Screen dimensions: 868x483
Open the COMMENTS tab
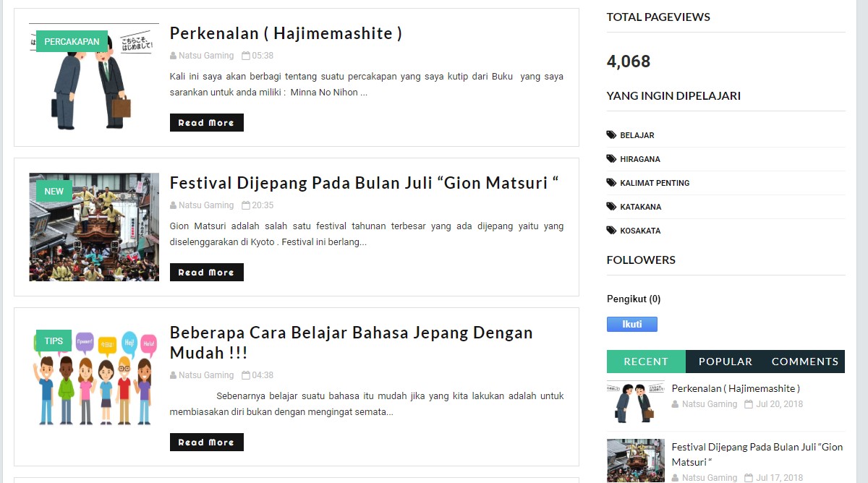(804, 361)
